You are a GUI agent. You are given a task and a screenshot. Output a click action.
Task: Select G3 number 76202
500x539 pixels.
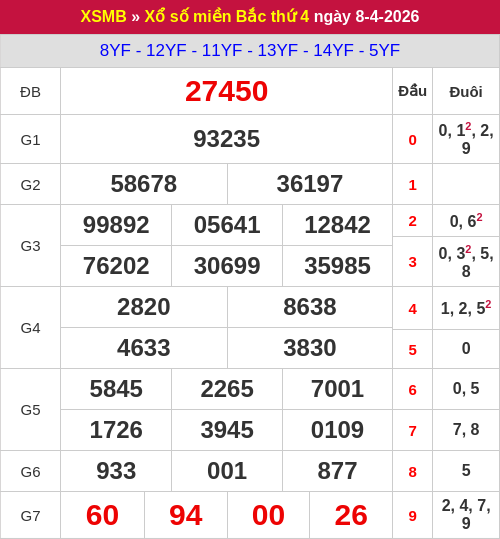tap(116, 266)
